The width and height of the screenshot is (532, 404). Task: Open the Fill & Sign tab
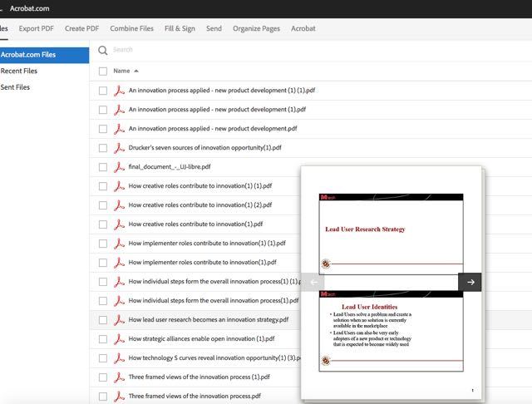point(180,28)
